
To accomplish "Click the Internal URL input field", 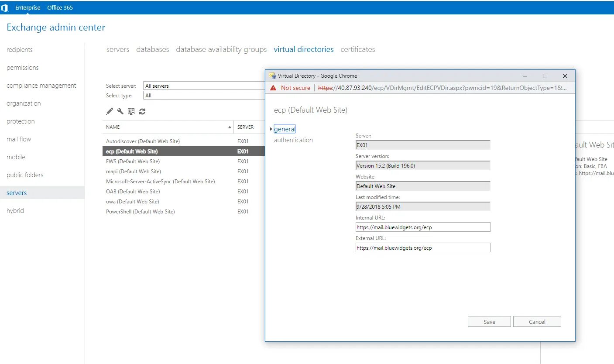I will coord(423,227).
